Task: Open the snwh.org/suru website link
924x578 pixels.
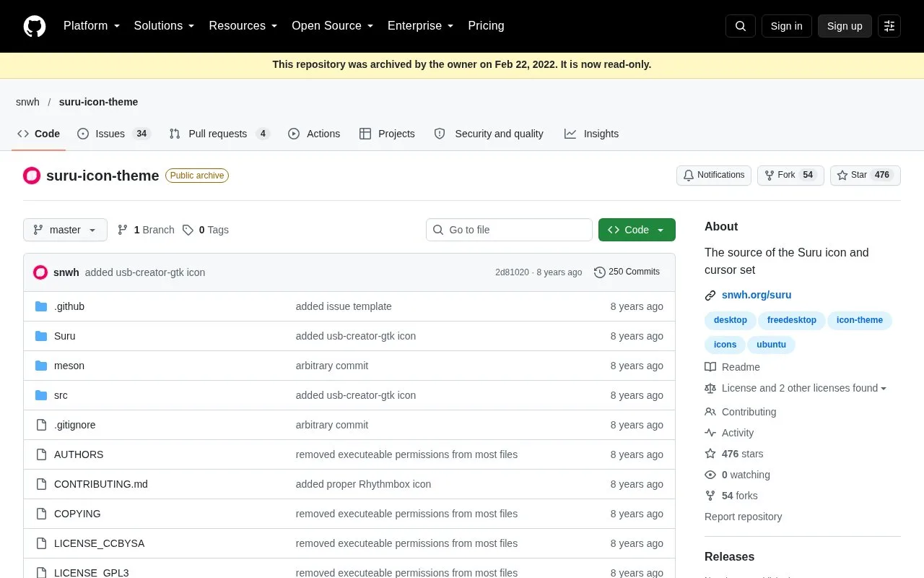Action: point(757,295)
